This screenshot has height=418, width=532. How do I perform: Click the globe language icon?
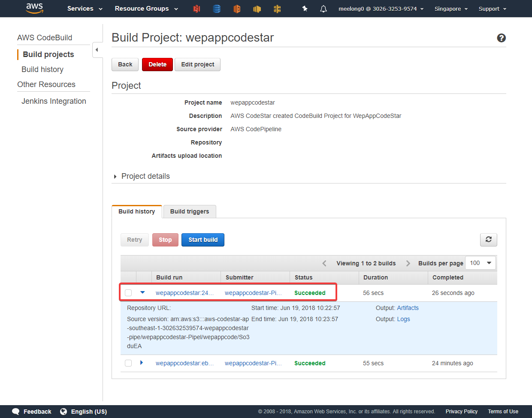(63, 412)
